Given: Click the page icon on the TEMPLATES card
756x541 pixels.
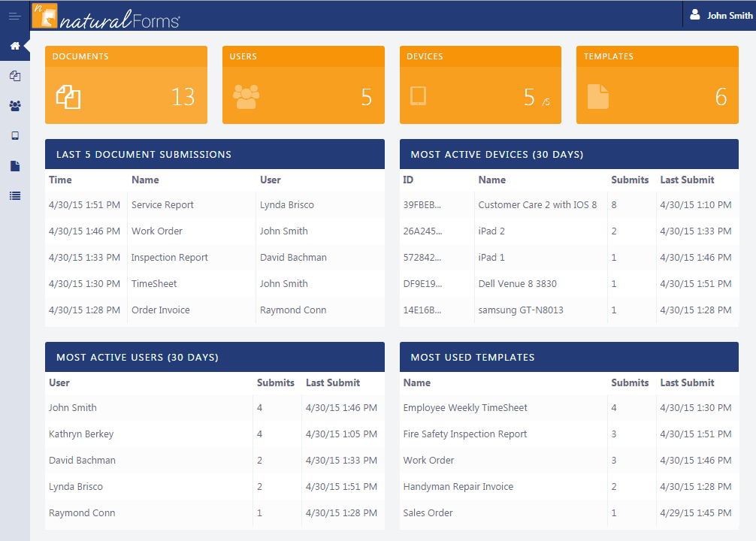Looking at the screenshot, I should [x=597, y=96].
